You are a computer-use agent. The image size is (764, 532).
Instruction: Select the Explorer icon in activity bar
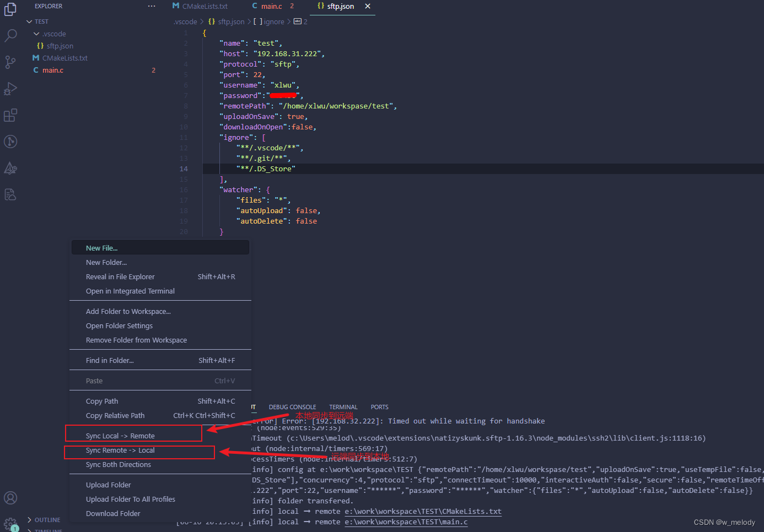click(x=10, y=9)
